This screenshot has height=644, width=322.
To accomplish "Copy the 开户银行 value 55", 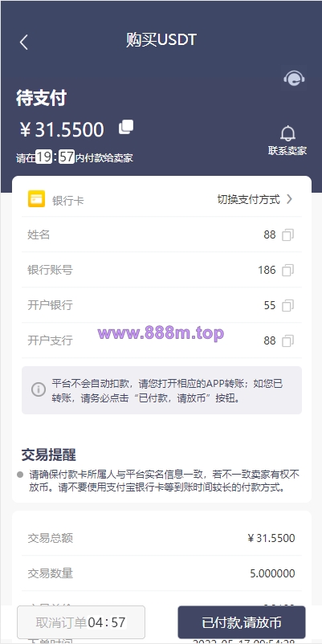I will click(x=287, y=306).
